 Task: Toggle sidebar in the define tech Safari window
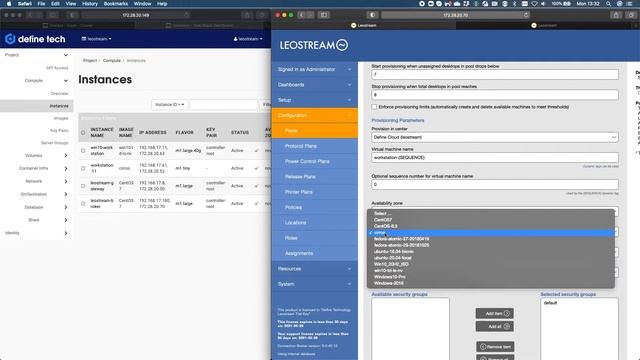pyautogui.click(x=53, y=15)
